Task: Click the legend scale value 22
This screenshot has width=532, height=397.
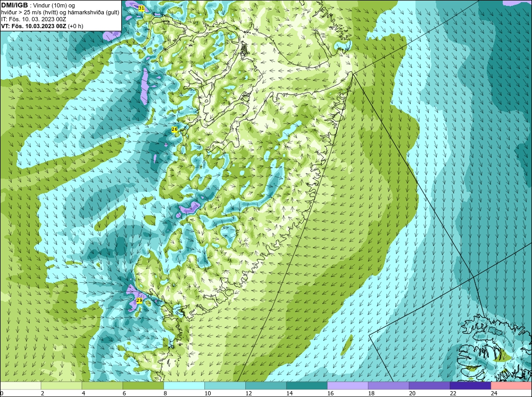Action: point(453,393)
